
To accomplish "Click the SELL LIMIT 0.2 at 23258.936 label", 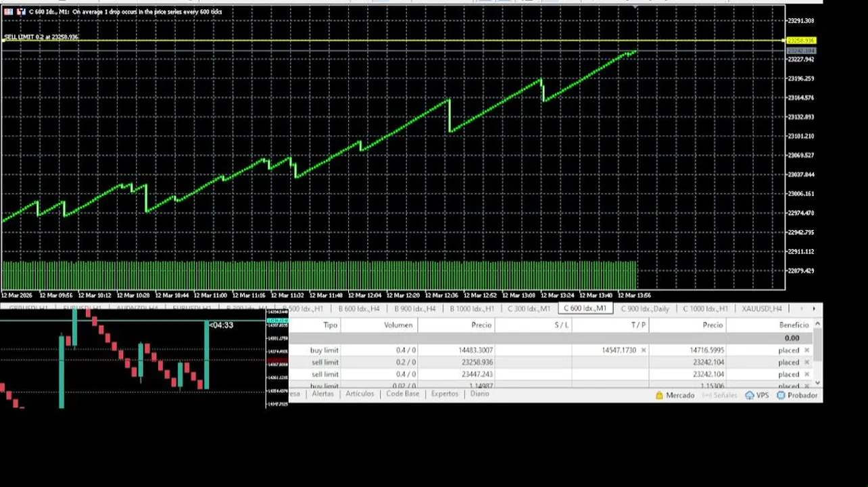I will point(41,37).
